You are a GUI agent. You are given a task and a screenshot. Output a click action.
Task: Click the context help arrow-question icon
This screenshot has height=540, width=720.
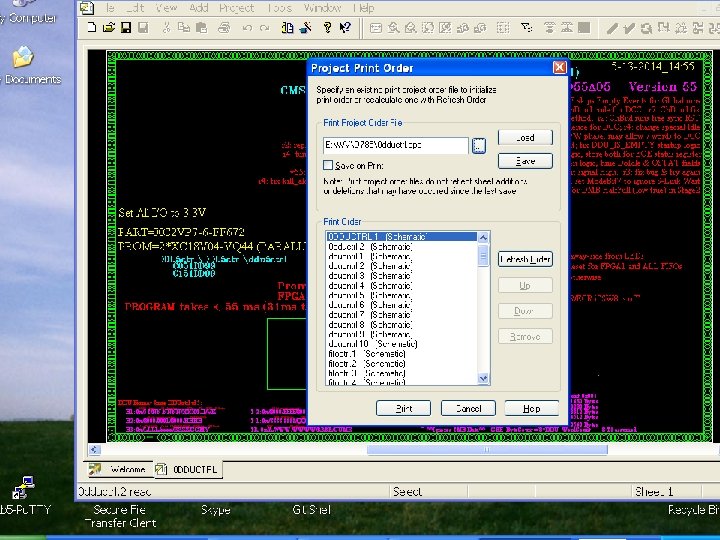click(x=345, y=28)
